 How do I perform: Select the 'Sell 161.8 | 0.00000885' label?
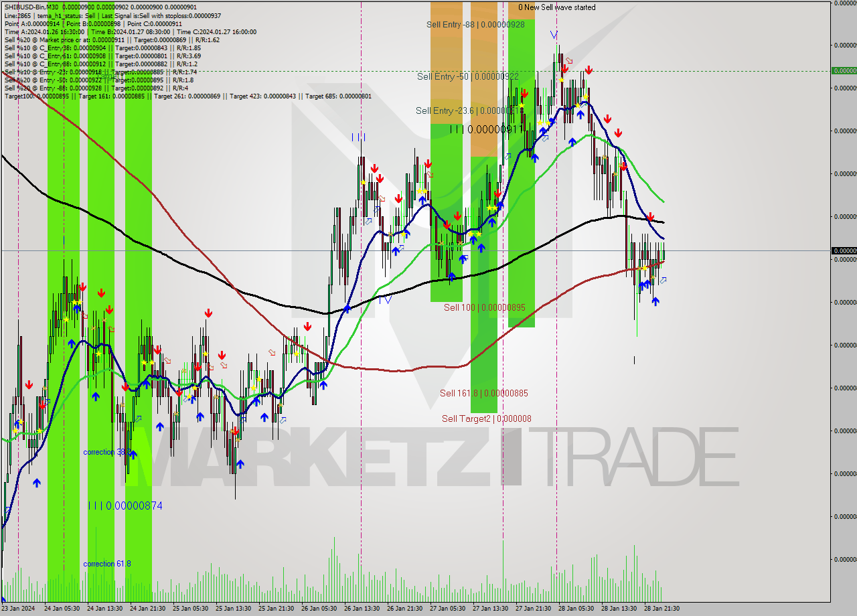click(x=483, y=393)
